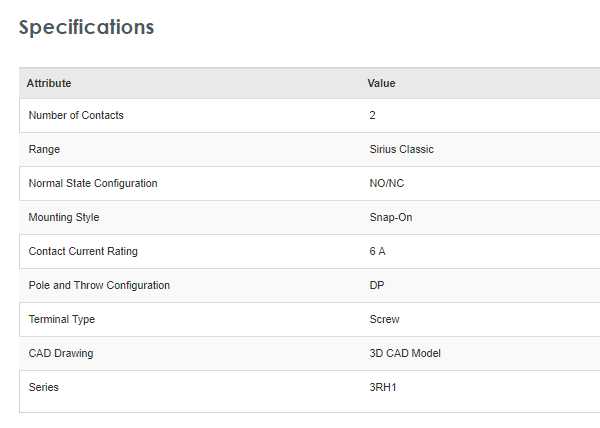Click the Range attribute label
The width and height of the screenshot is (600, 428).
click(x=44, y=149)
